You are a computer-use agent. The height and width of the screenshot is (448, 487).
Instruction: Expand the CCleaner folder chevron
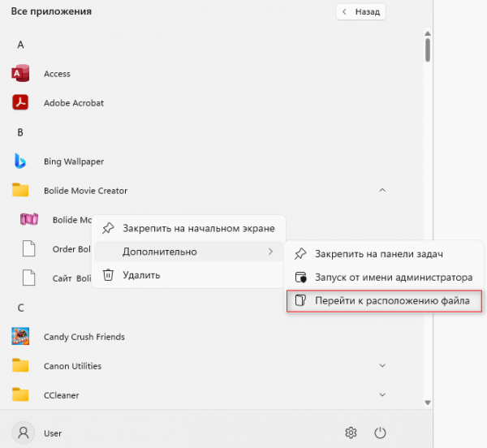click(382, 394)
